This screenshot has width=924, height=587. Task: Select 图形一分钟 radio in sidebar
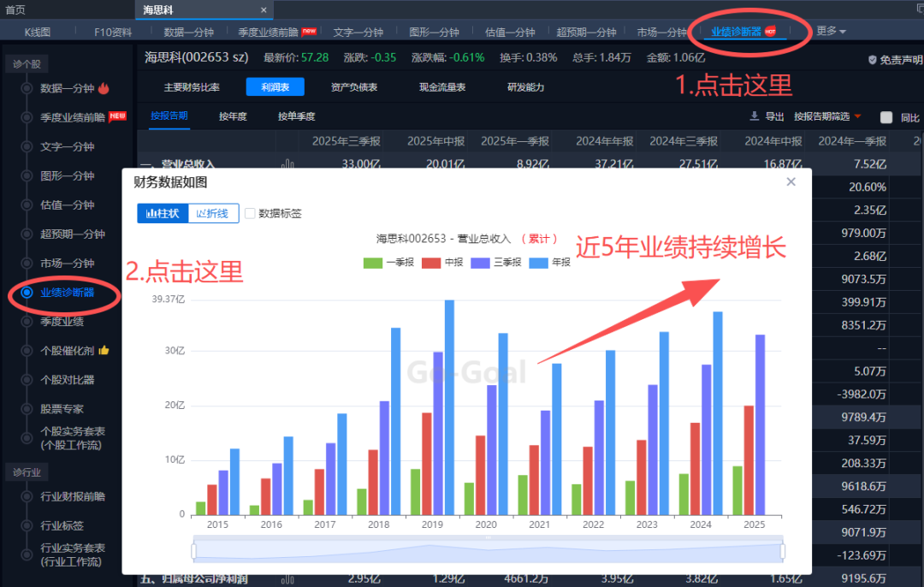[x=27, y=175]
